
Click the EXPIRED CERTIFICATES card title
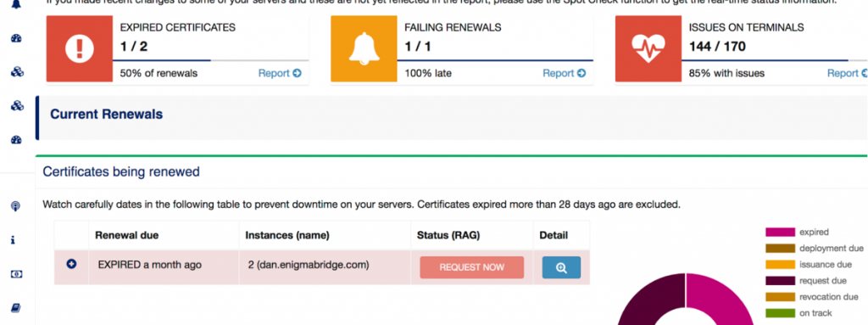point(178,27)
